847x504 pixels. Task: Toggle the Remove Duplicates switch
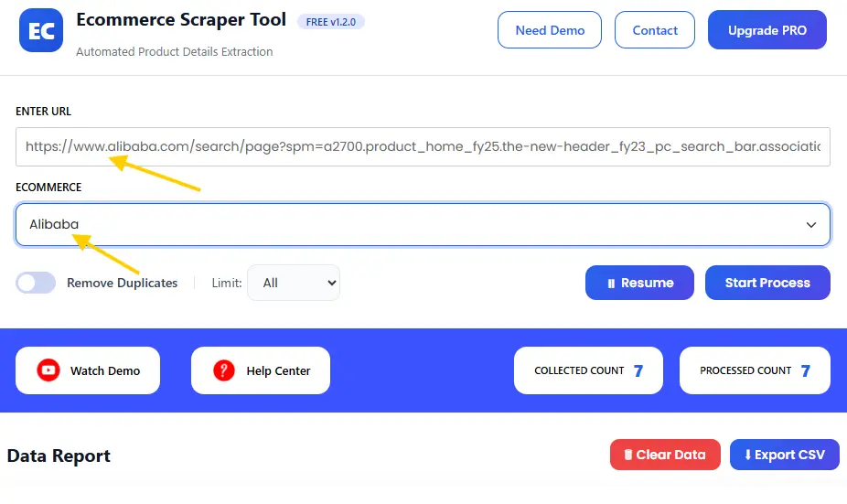pyautogui.click(x=36, y=283)
